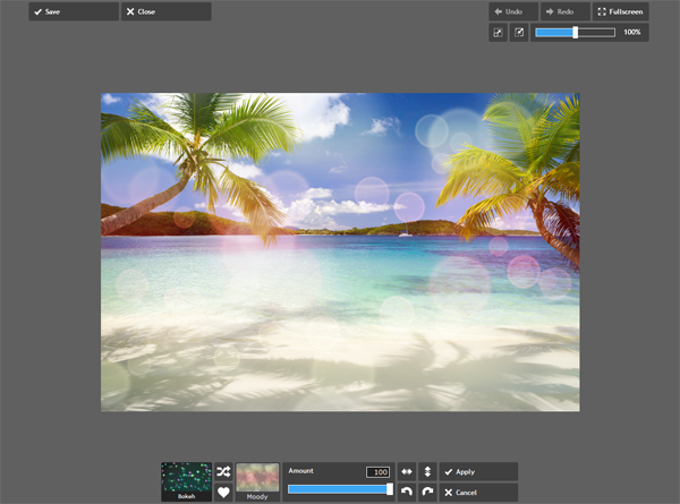
Task: Undo the last action
Action: coord(513,12)
